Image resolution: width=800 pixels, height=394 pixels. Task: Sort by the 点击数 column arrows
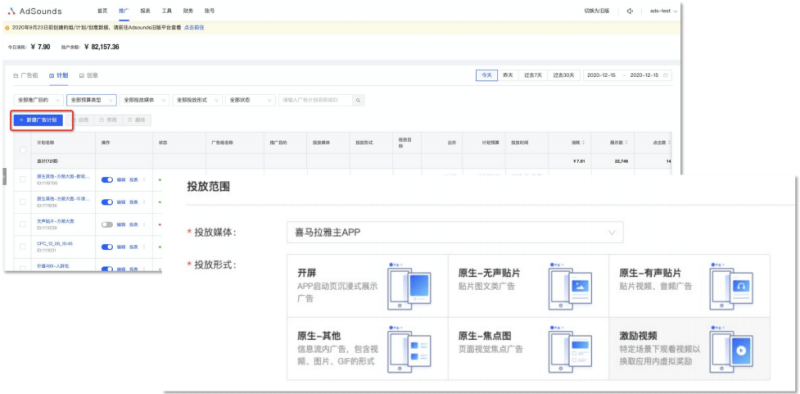click(668, 142)
